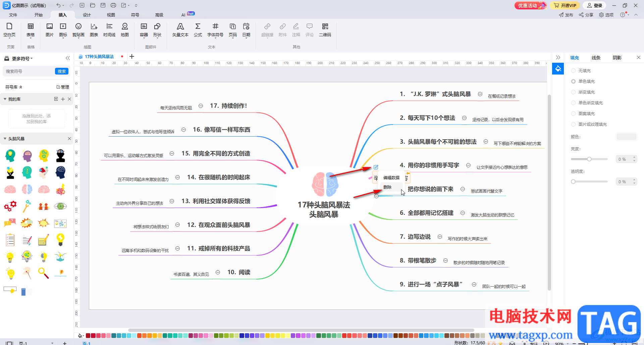Click the 搜索符号 search input field

[29, 71]
